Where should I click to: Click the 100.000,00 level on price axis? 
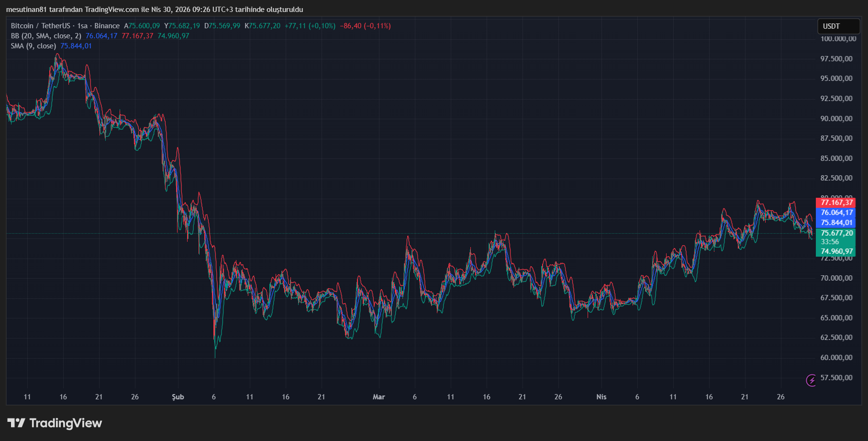pos(838,39)
